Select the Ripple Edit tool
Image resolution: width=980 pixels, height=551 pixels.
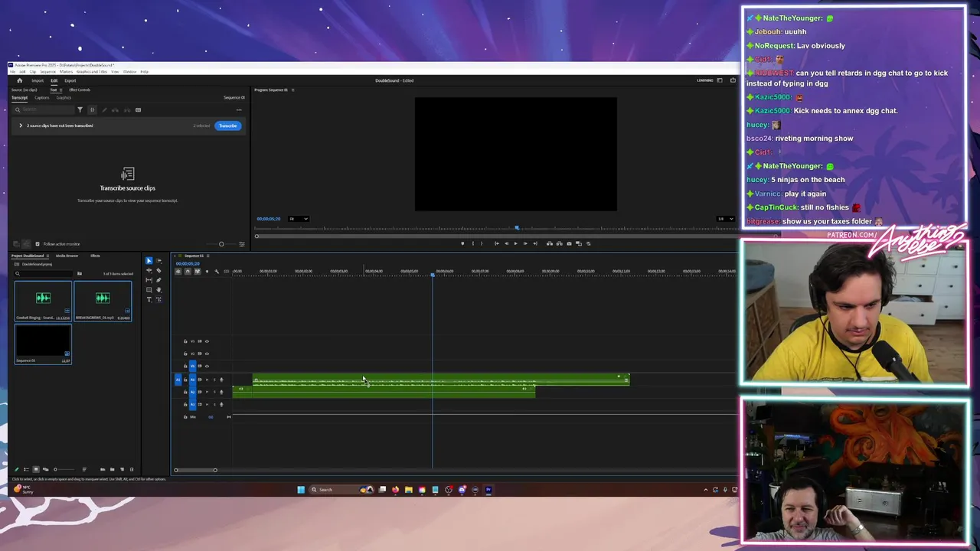click(149, 270)
